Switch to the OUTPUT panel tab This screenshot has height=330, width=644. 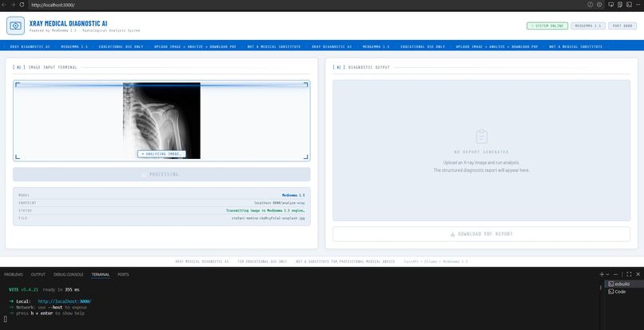tap(38, 275)
